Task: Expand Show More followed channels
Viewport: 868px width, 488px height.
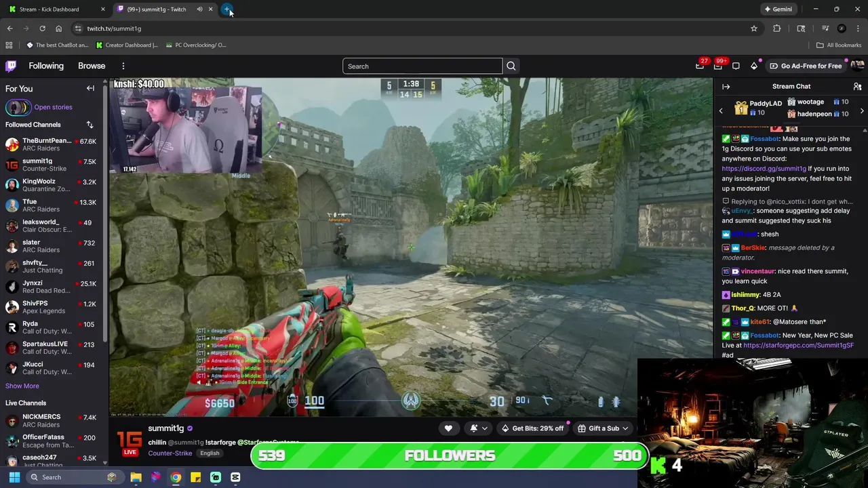Action: point(22,386)
